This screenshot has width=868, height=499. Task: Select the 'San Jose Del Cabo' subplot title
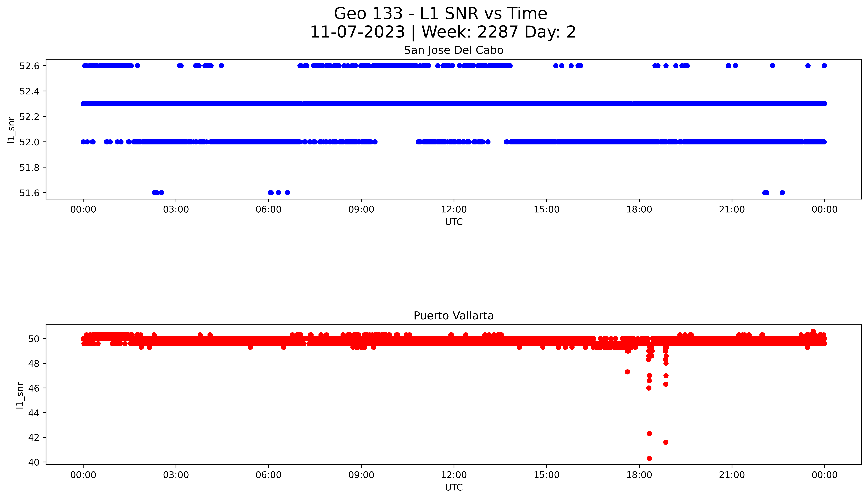(x=453, y=50)
